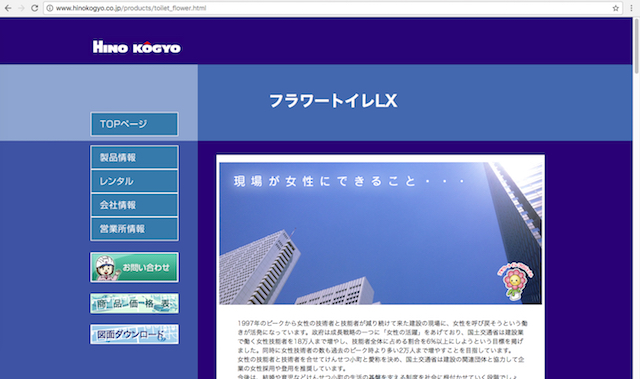The image size is (640, 379).
Task: Open the browser menu (three dots)
Action: point(631,8)
